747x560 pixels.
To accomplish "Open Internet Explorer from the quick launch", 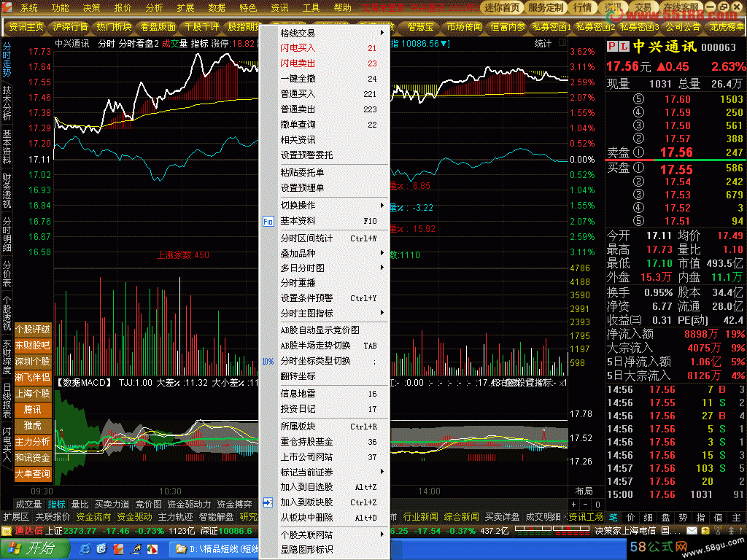I will (x=85, y=549).
